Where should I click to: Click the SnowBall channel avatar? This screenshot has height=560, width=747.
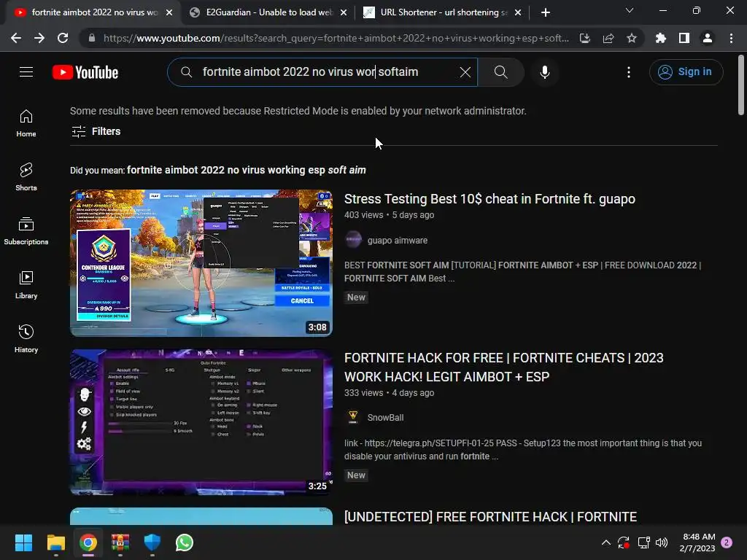click(x=353, y=417)
